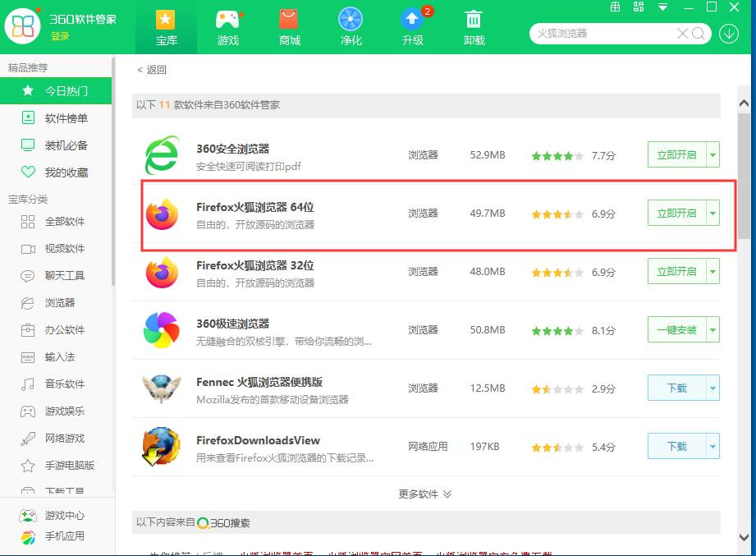Click 一键安装 for 360极速浏览器
This screenshot has width=756, height=556.
pyautogui.click(x=677, y=330)
